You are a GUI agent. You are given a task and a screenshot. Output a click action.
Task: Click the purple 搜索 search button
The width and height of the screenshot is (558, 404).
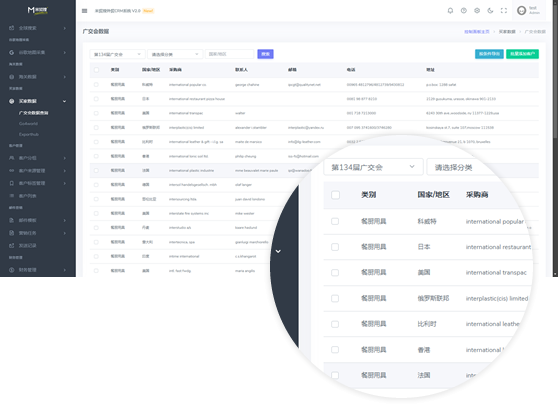(265, 54)
